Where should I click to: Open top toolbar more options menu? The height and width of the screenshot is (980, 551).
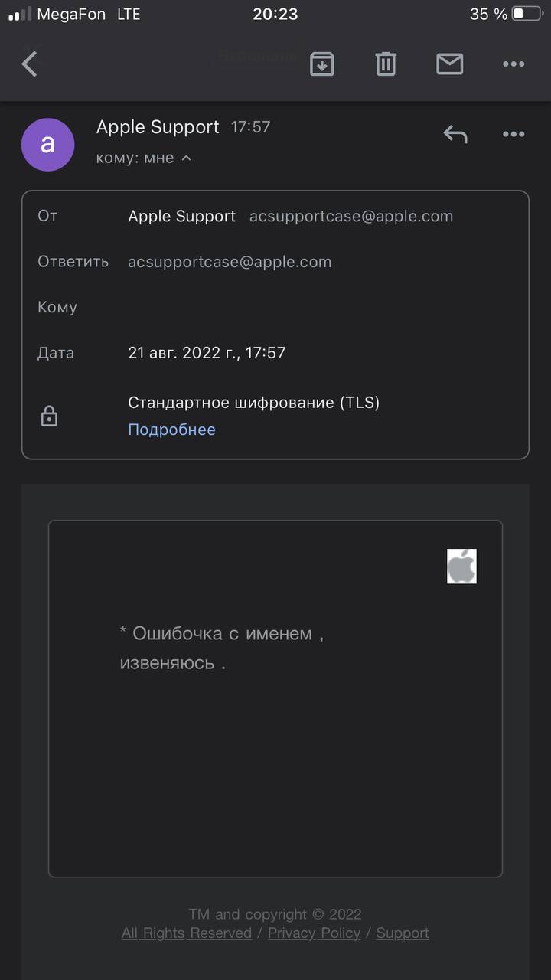[x=514, y=64]
